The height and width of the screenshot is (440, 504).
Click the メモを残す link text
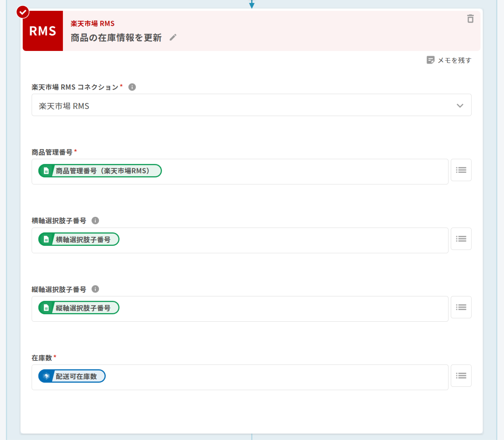(x=454, y=60)
